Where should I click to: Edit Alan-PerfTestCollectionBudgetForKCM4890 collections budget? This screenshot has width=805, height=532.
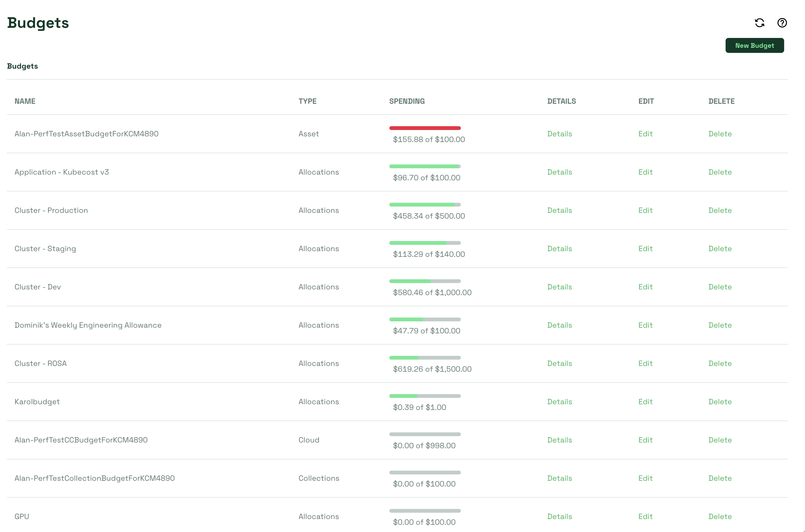[645, 478]
